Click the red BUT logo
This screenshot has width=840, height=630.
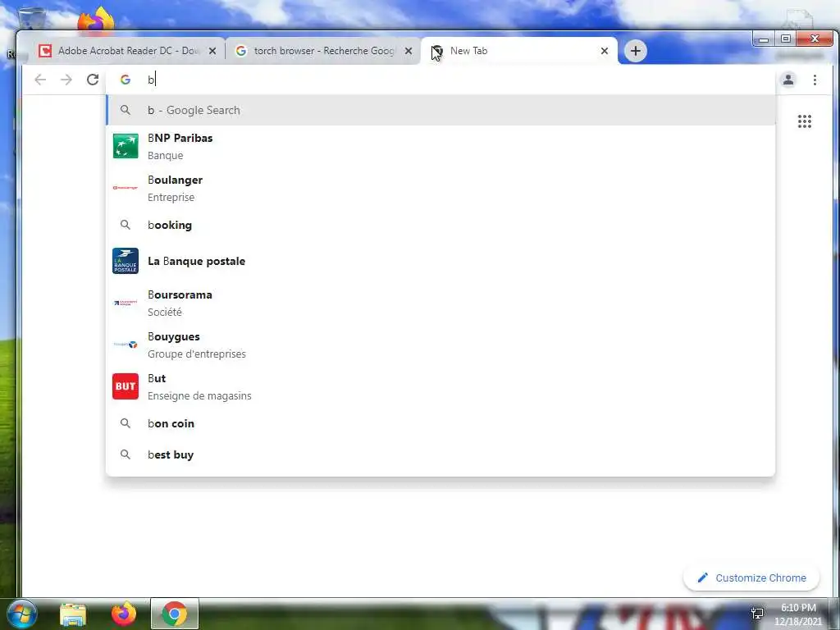pyautogui.click(x=126, y=386)
